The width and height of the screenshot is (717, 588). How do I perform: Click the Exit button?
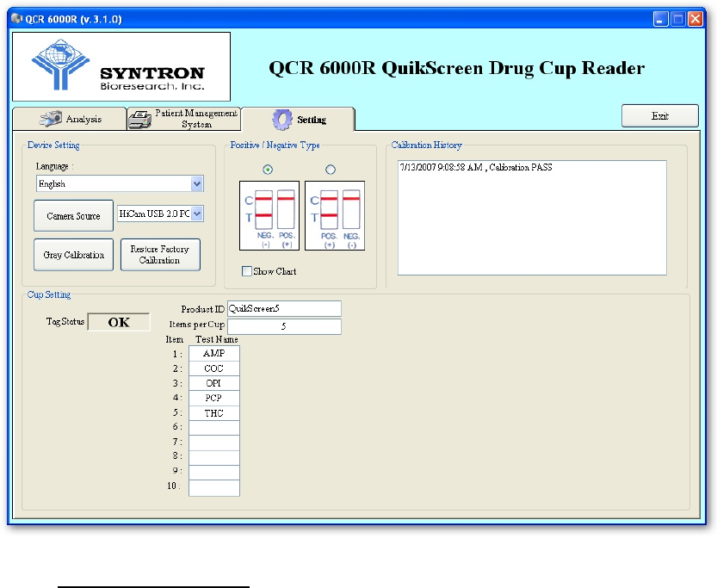(660, 115)
